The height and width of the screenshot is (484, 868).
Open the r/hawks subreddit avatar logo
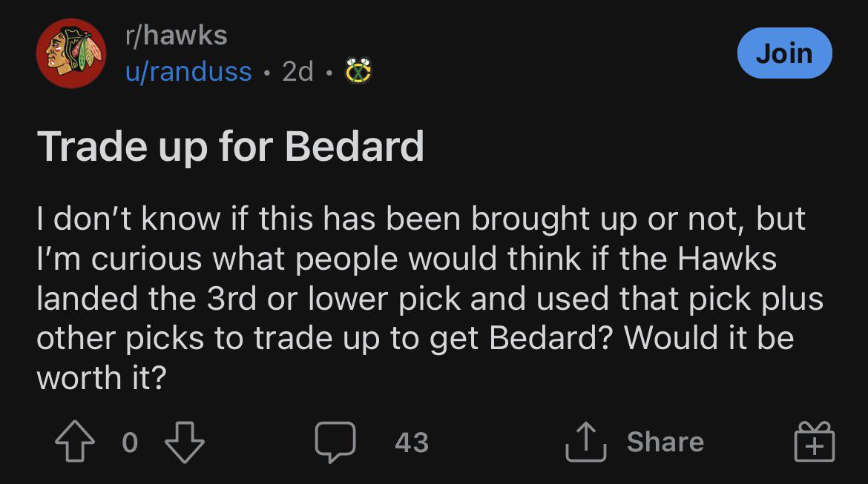(71, 54)
